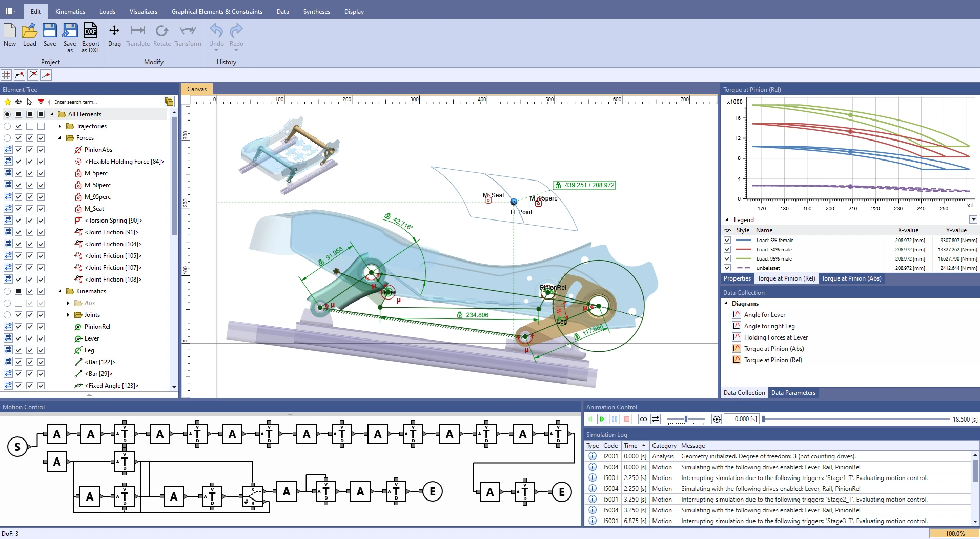Click the animation timeline slider track

[x=856, y=419]
